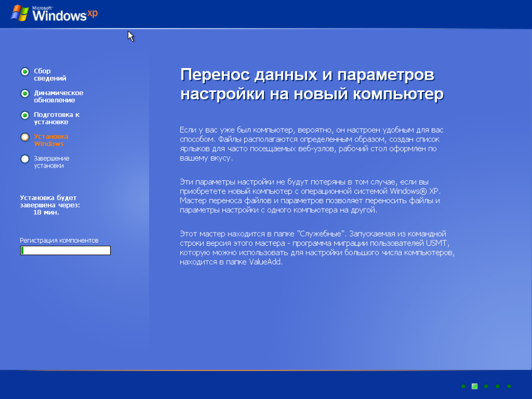The width and height of the screenshot is (532, 399).
Task: Click the '18 мин.' remaining time
Action: coord(46,212)
